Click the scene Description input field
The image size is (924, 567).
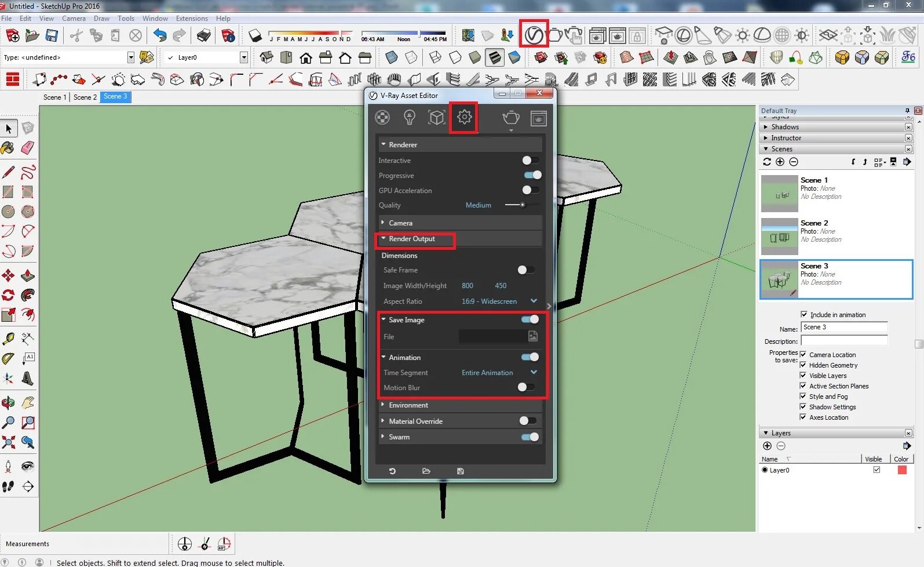(844, 341)
